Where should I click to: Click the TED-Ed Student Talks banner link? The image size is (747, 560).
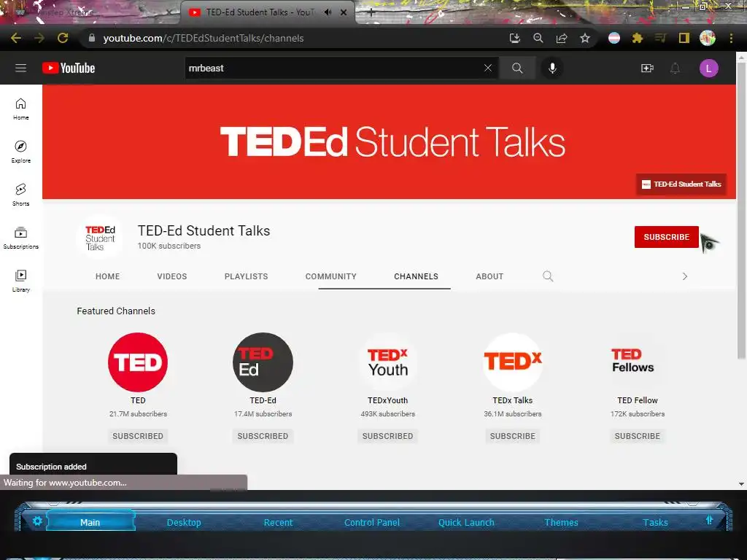pos(681,184)
